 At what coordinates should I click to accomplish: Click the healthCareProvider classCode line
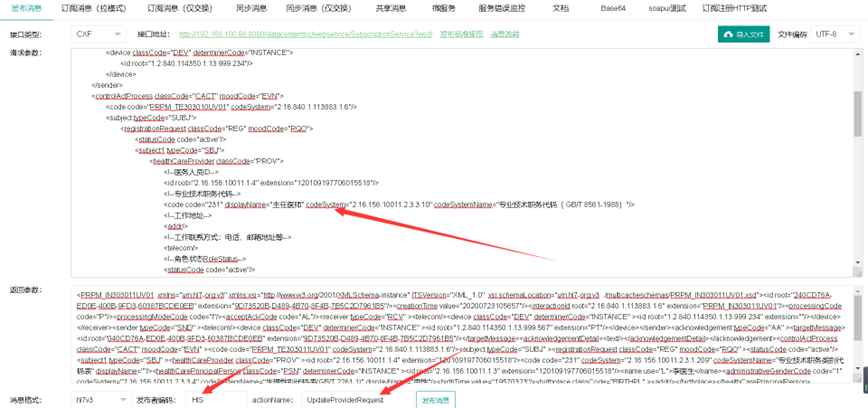point(216,161)
